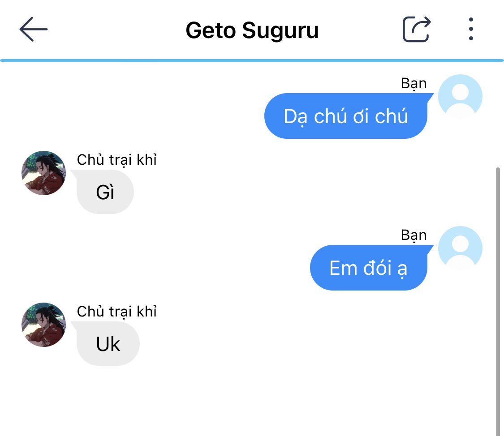This screenshot has height=436, width=504.
Task: Open the three-dot more options menu
Action: coord(471,29)
